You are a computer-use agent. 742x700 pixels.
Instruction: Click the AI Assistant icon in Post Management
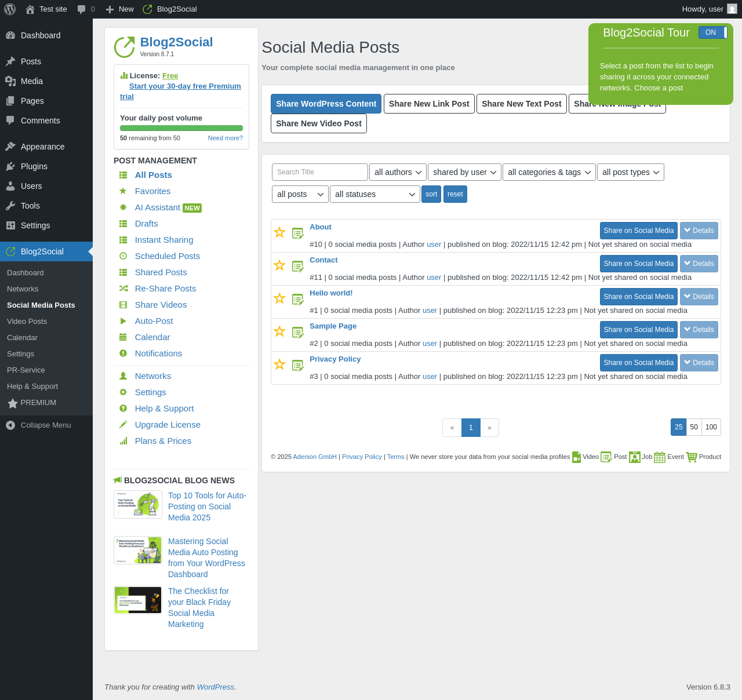[x=123, y=207]
